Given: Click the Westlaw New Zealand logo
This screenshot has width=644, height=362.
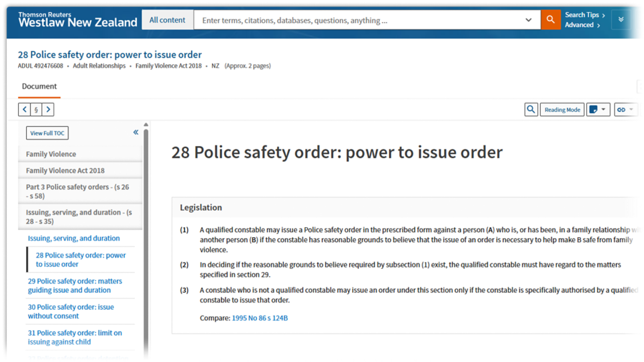Looking at the screenshot, I should point(77,20).
